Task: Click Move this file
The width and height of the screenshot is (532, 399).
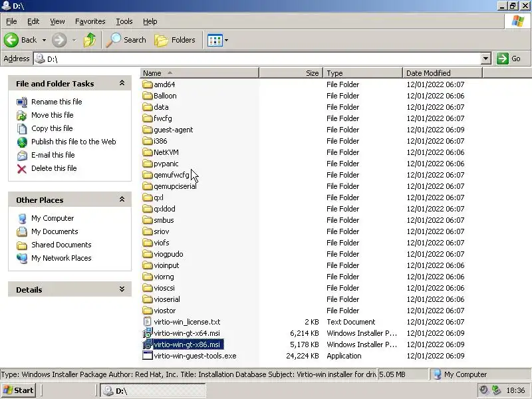Action: tap(53, 115)
